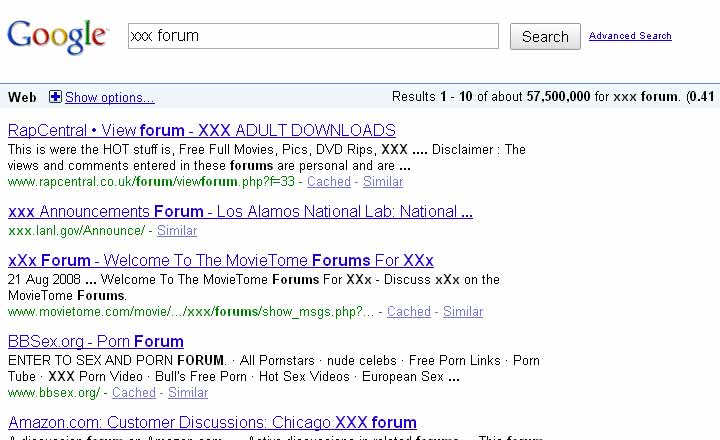Open Amazon.com Customer Discussions result title
Image resolution: width=720 pixels, height=440 pixels.
[x=212, y=423]
